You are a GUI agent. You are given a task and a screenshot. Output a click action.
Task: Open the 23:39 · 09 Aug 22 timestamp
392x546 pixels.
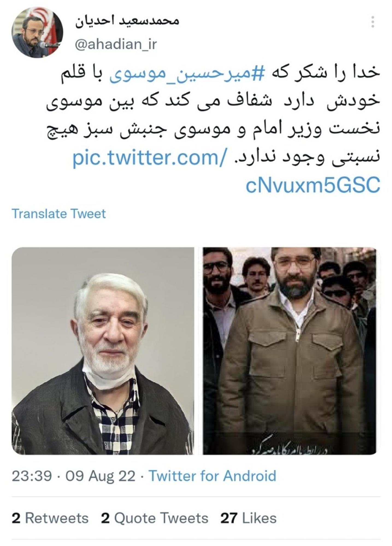tap(74, 483)
